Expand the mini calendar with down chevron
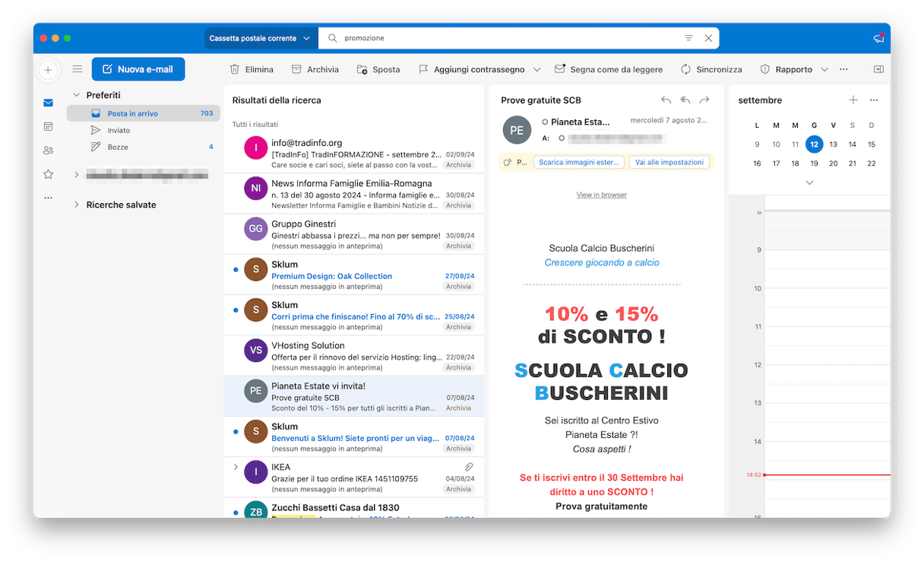This screenshot has height=562, width=924. point(809,183)
